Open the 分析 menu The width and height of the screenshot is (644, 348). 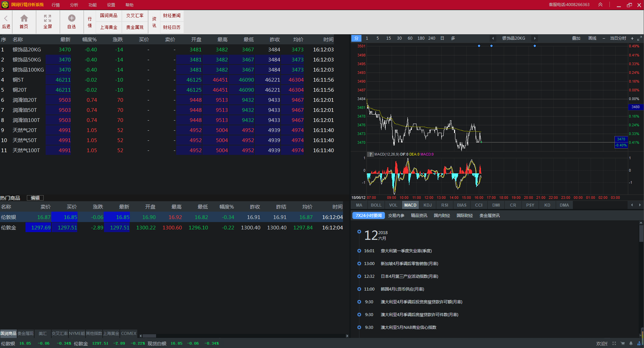click(74, 5)
